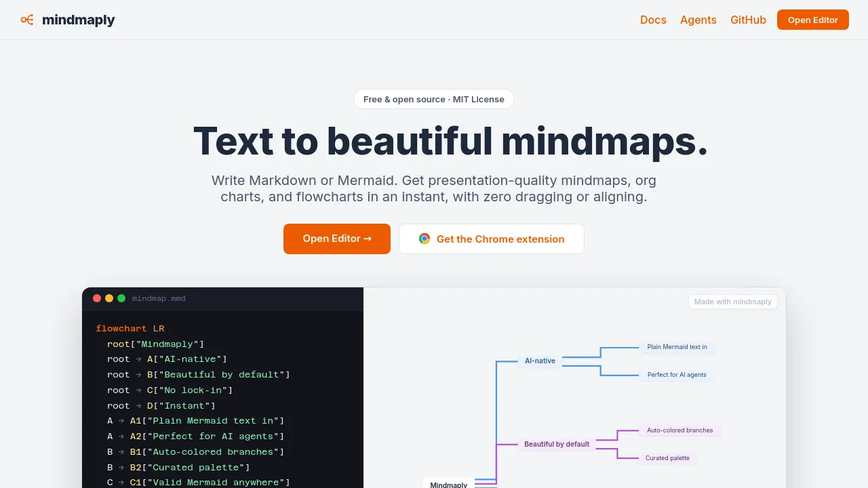This screenshot has width=868, height=488.
Task: Click the Chrome logo icon
Action: pyautogui.click(x=425, y=239)
